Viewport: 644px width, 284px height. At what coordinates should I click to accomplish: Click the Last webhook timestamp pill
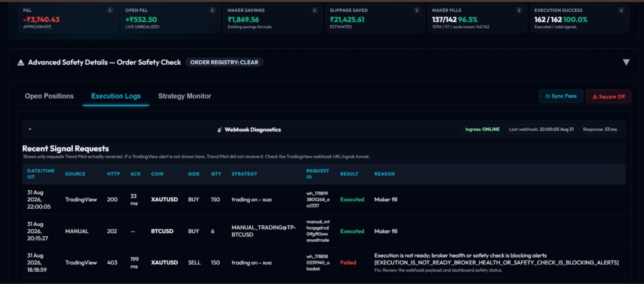[x=541, y=129]
